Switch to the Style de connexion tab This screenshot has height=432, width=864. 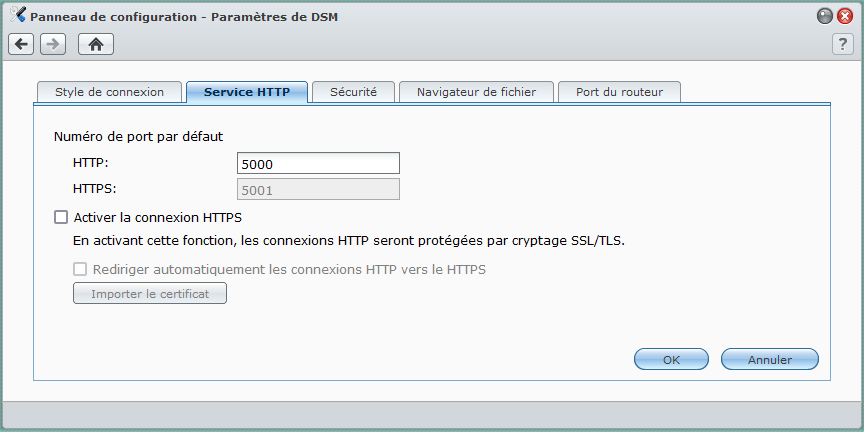109,92
